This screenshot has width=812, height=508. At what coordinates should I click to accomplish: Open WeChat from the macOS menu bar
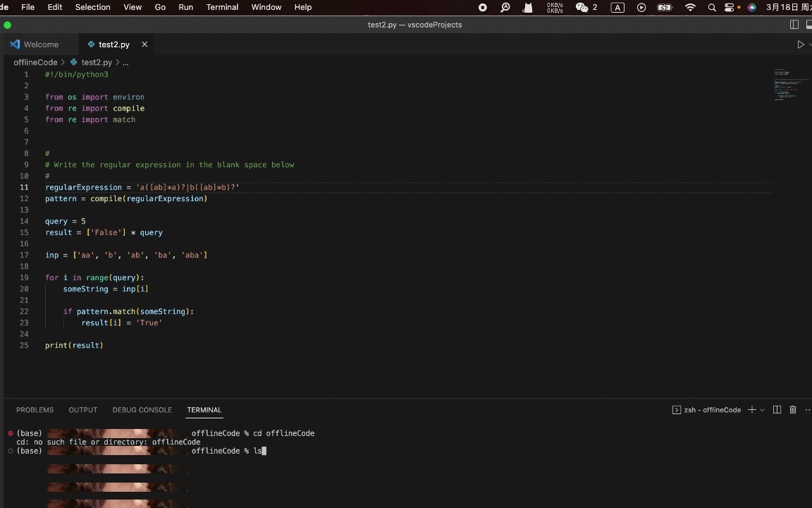coord(582,7)
